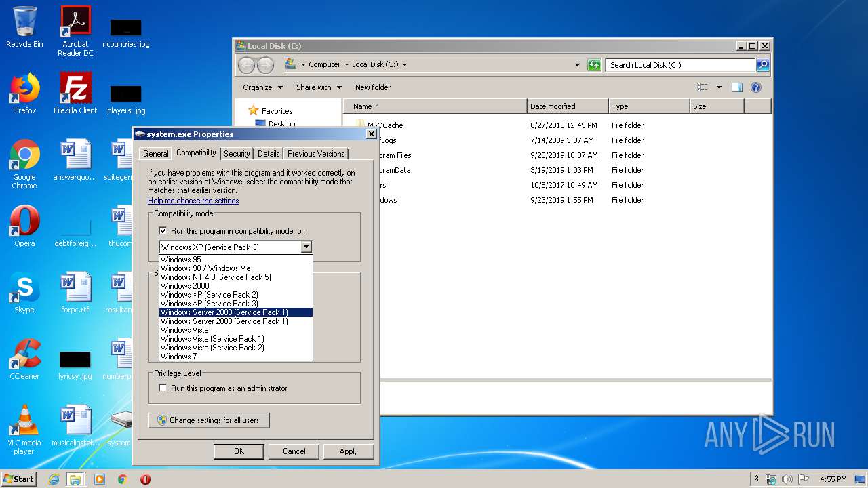Open Internet Explorer from the taskbar
Viewport: 868px width, 488px height.
click(x=54, y=479)
